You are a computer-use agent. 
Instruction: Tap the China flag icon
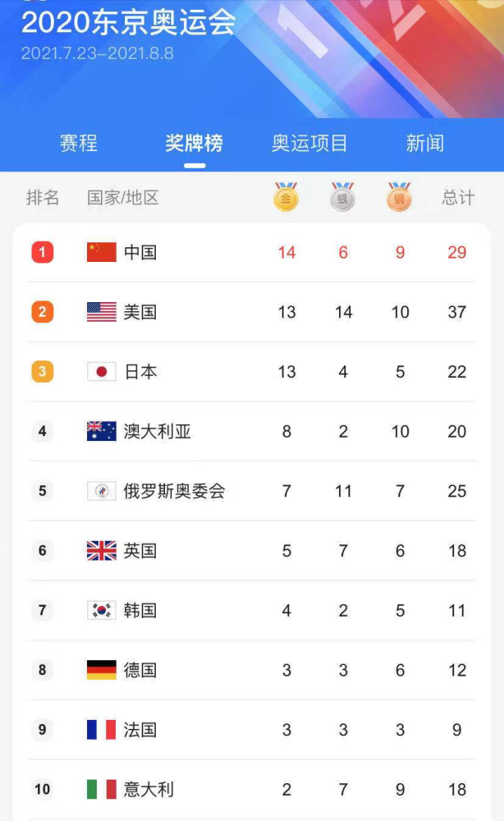(x=102, y=252)
